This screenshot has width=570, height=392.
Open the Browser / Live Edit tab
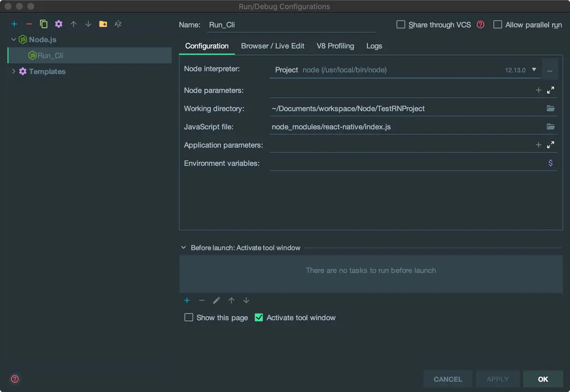[273, 46]
